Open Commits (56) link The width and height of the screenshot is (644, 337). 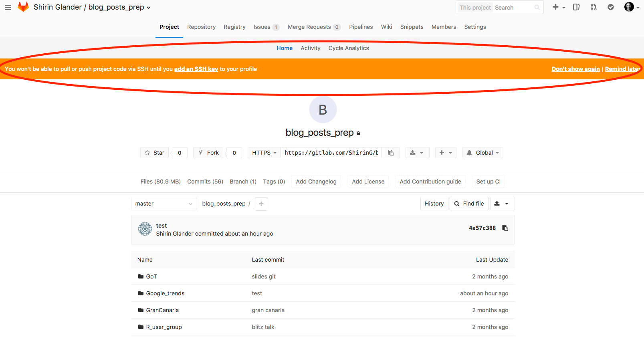(205, 182)
